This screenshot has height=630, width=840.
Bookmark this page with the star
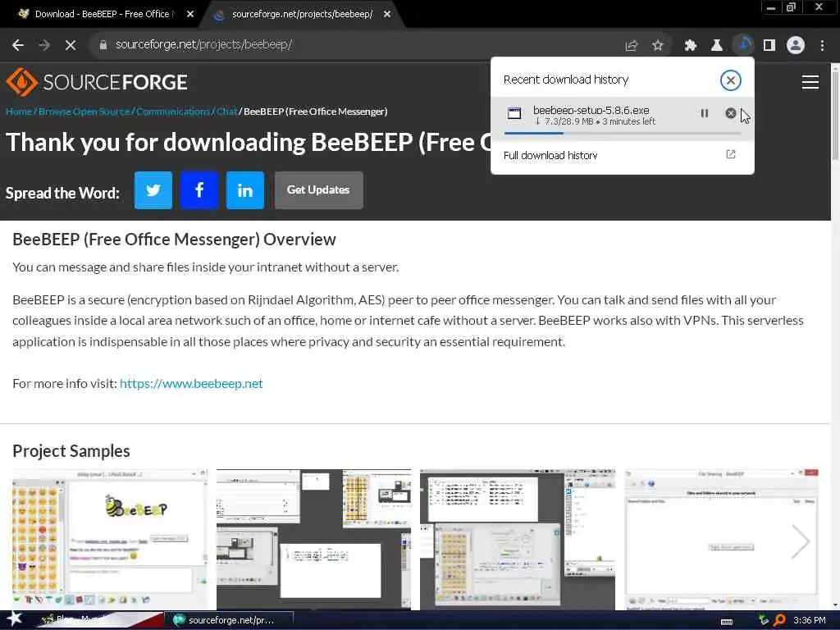coord(658,46)
